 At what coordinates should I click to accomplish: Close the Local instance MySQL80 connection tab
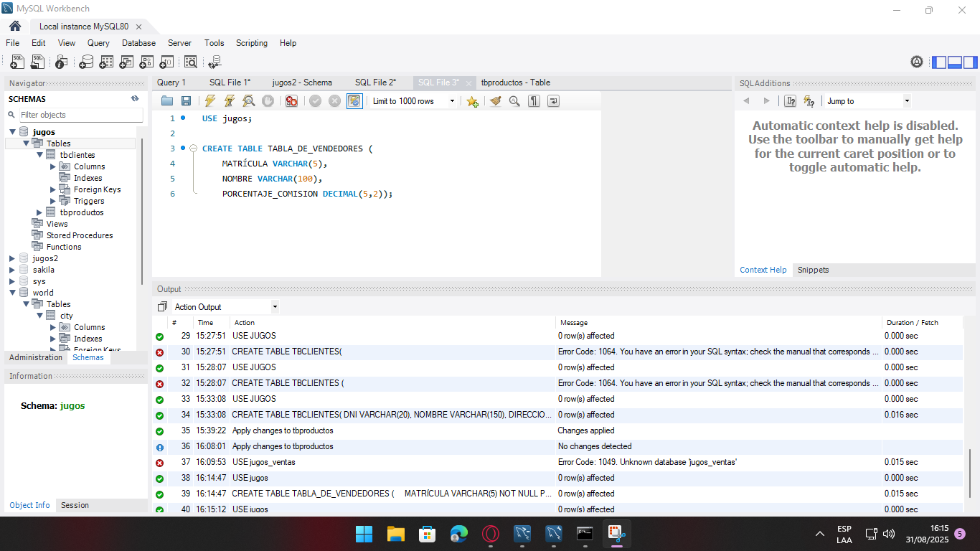pyautogui.click(x=138, y=27)
